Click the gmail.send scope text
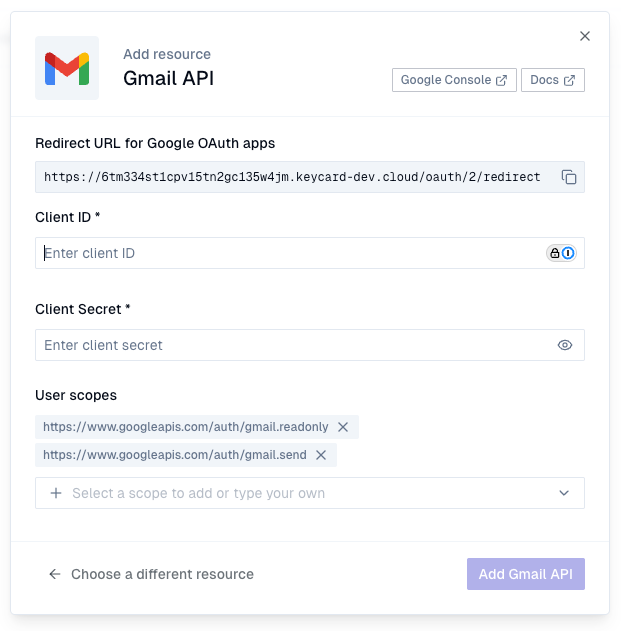Image resolution: width=621 pixels, height=631 pixels. (x=175, y=455)
